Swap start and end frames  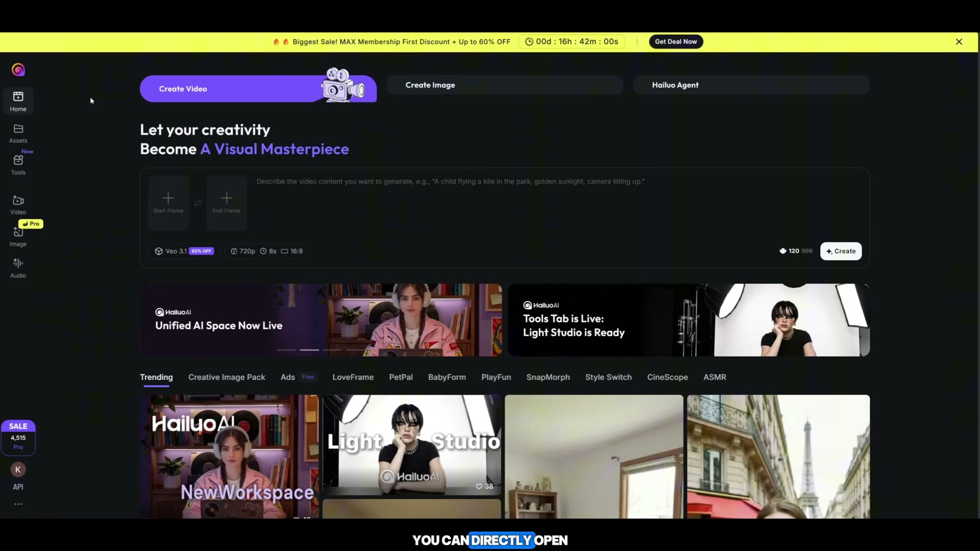(198, 204)
